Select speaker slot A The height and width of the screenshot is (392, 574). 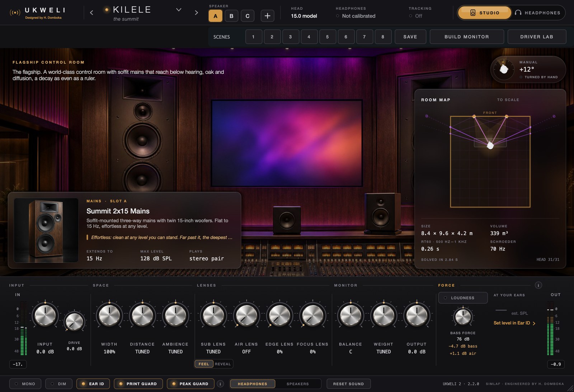(x=215, y=16)
